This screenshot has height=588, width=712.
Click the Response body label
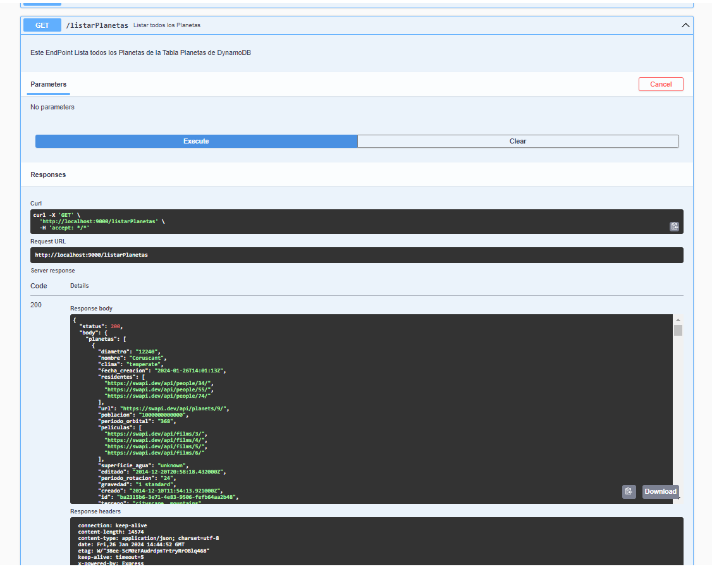[x=91, y=309]
